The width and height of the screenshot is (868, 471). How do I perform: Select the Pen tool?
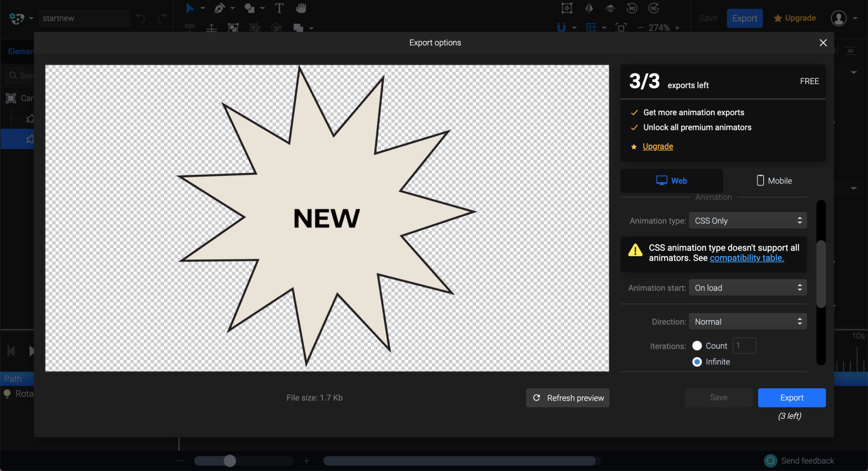220,8
